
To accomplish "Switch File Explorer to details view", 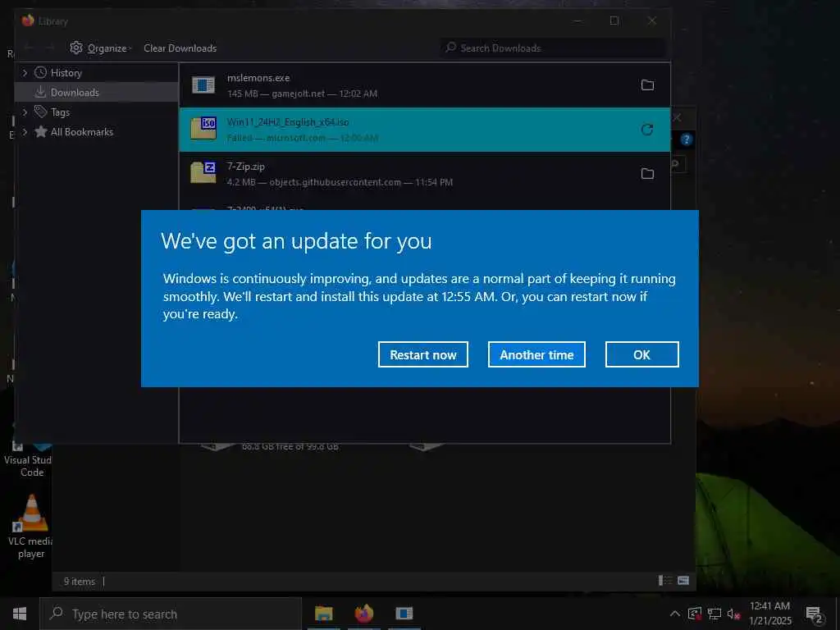I will (664, 581).
